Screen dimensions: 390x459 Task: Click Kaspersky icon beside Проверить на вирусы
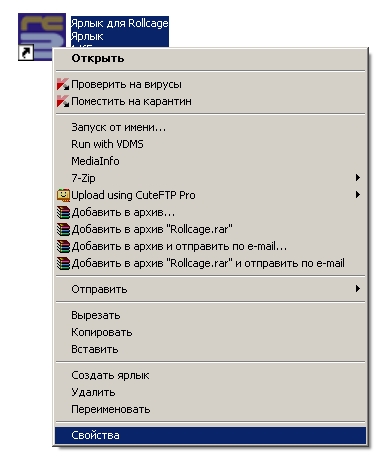(63, 84)
